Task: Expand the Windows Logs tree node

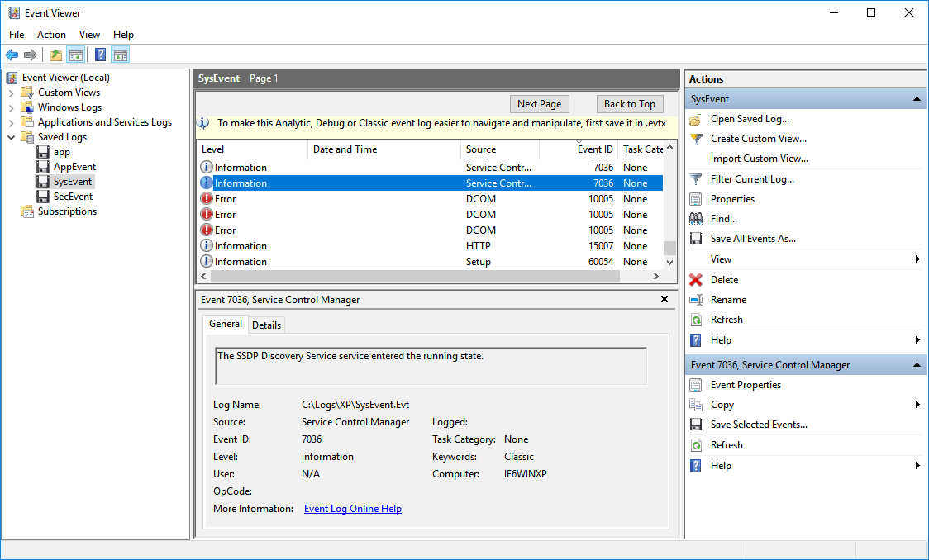Action: (x=12, y=107)
